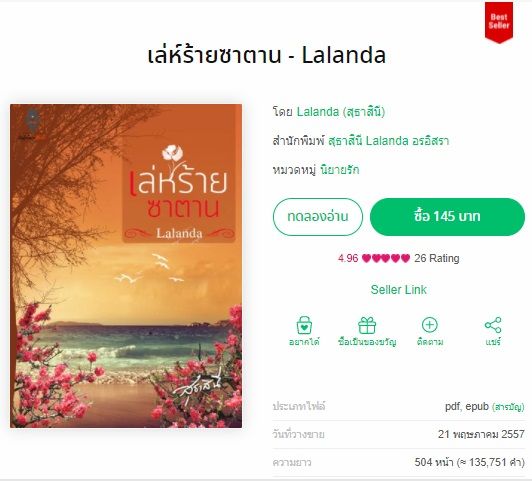Click the gift box icon
Image resolution: width=532 pixels, height=481 pixels.
click(x=367, y=325)
